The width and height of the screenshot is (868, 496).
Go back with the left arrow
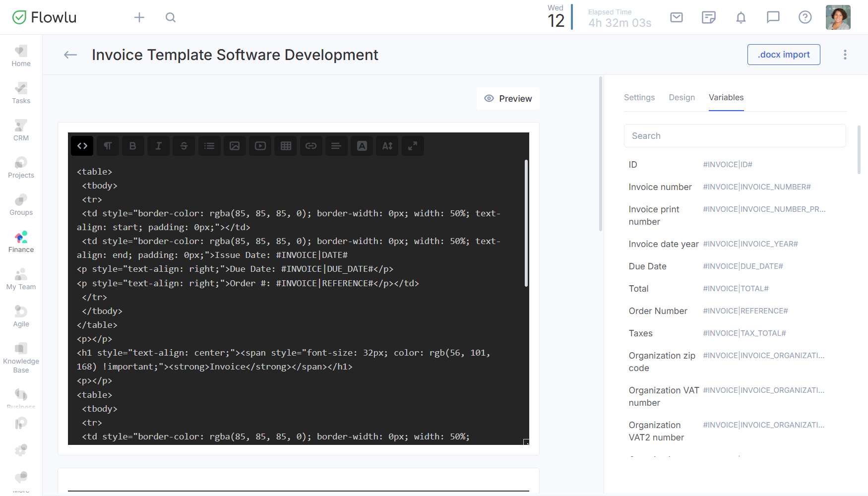pos(70,55)
